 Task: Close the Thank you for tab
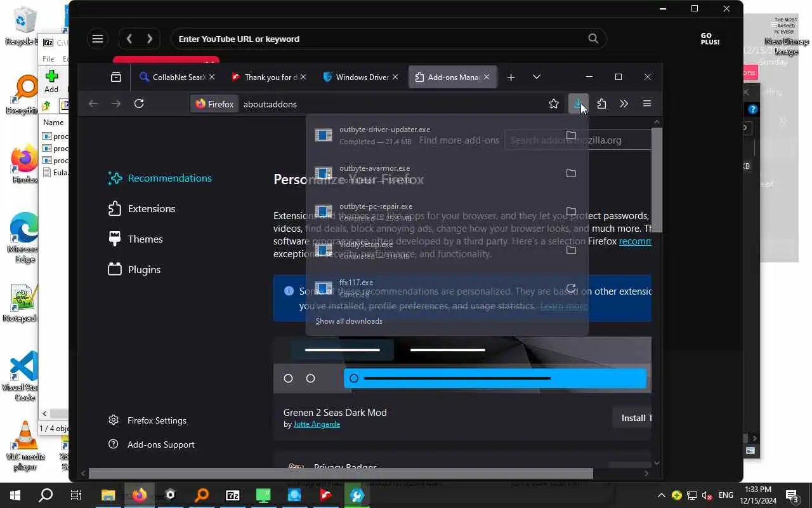(303, 77)
